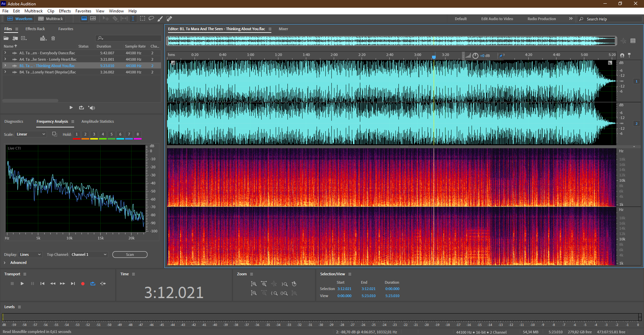The image size is (644, 335).
Task: Open the Display Lines dropdown
Action: click(30, 255)
